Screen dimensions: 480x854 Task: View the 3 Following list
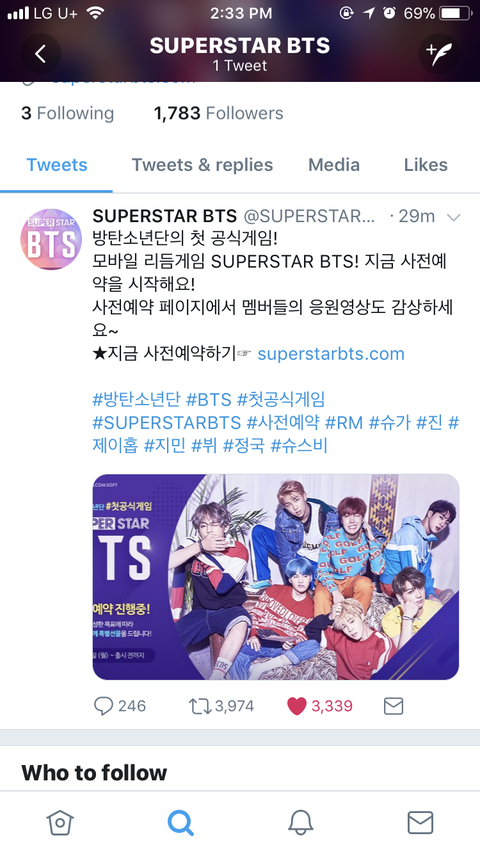point(68,113)
